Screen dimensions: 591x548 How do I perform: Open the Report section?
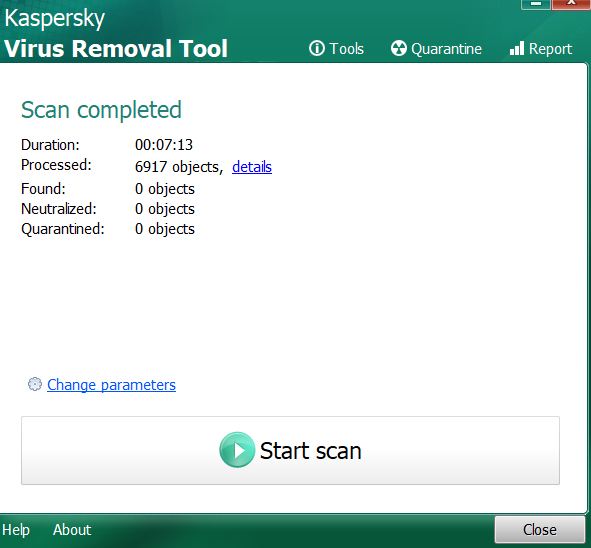point(540,49)
